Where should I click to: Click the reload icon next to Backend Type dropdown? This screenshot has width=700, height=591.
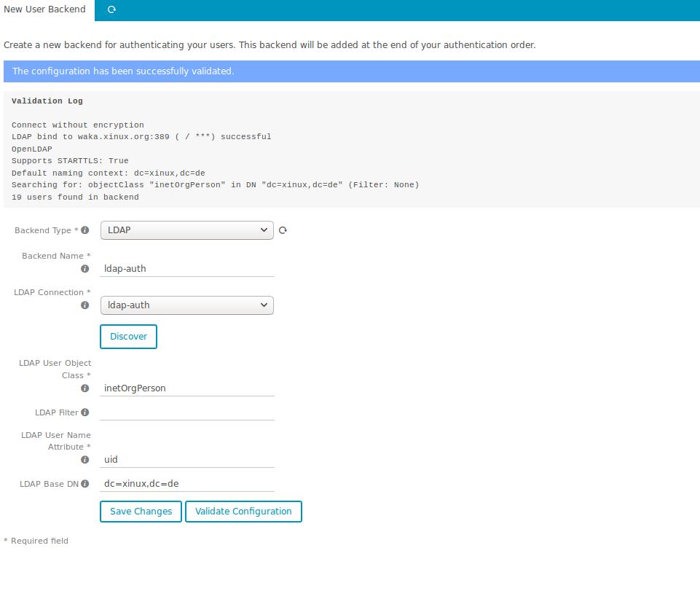(x=283, y=231)
